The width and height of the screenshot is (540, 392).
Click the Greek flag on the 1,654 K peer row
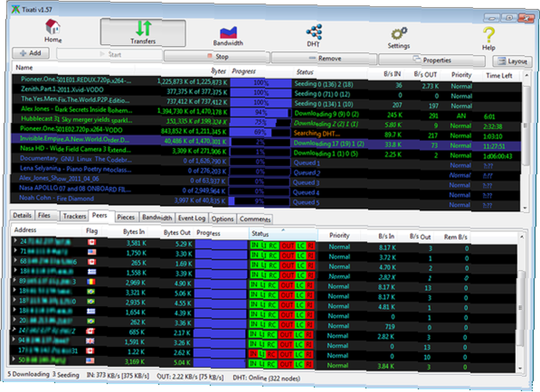[91, 312]
